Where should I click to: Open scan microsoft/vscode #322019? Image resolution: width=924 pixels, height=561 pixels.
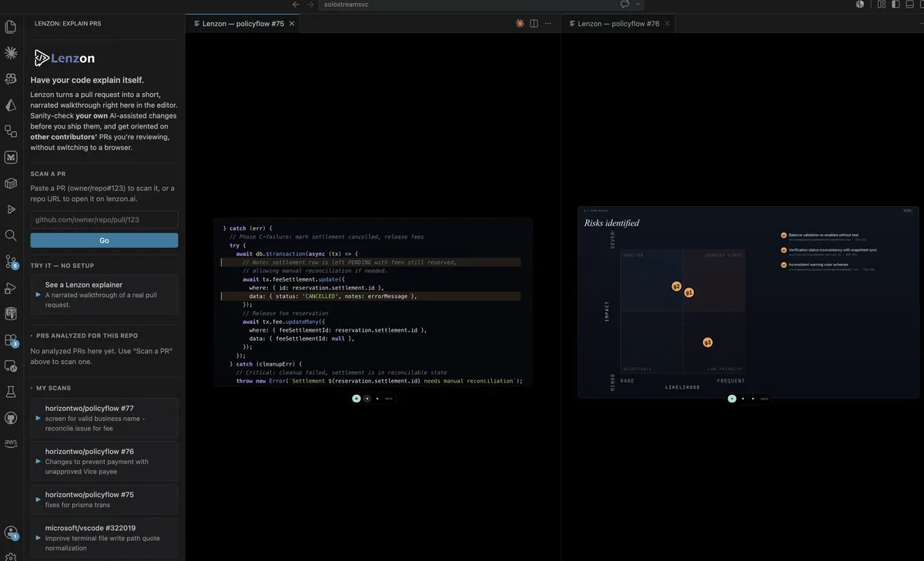pos(104,538)
